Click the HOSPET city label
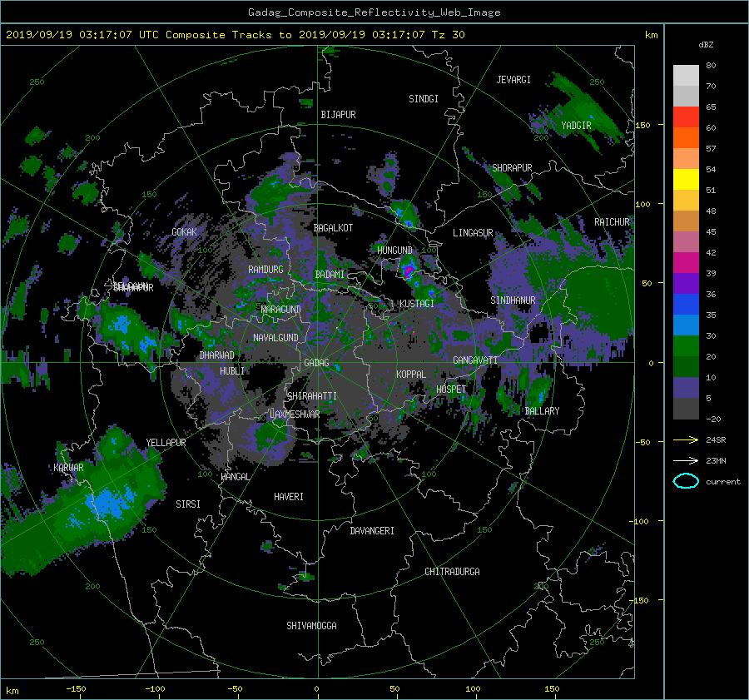The width and height of the screenshot is (749, 700). click(x=451, y=390)
